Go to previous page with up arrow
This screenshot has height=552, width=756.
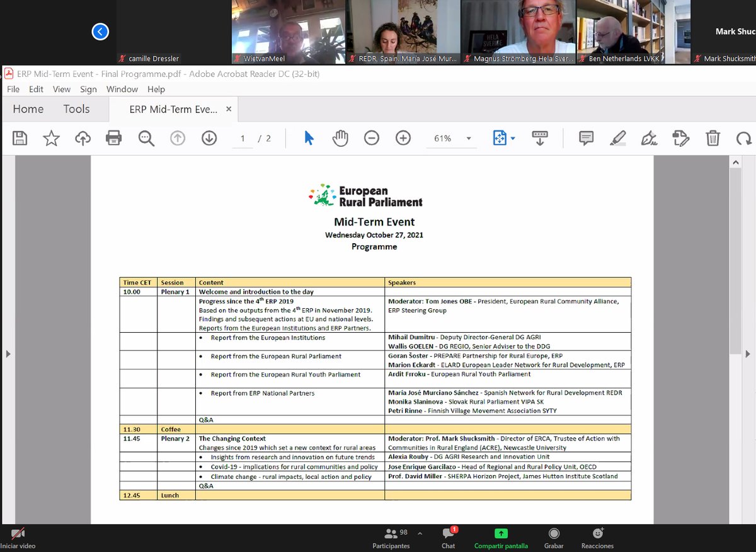pyautogui.click(x=178, y=138)
